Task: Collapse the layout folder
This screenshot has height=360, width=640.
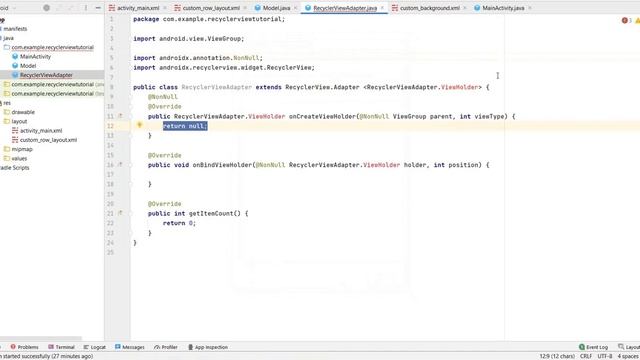Action: pyautogui.click(x=19, y=121)
